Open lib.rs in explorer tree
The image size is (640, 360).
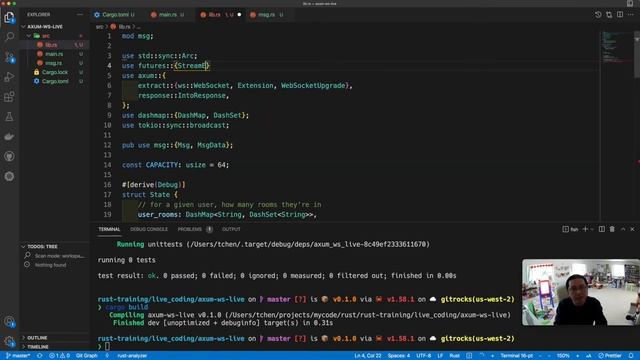(51, 45)
